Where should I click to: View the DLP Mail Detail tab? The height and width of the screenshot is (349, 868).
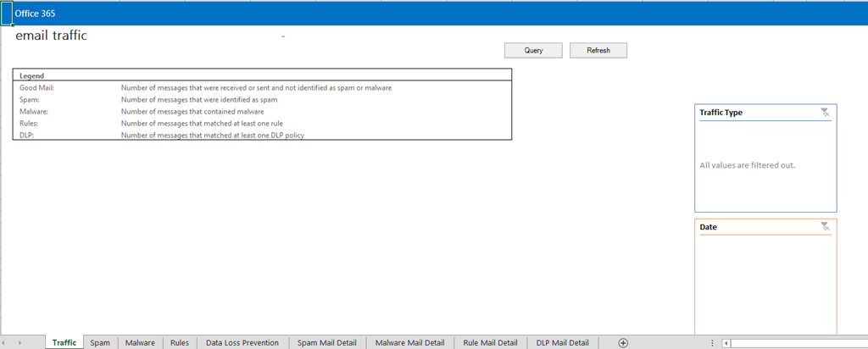pyautogui.click(x=563, y=343)
